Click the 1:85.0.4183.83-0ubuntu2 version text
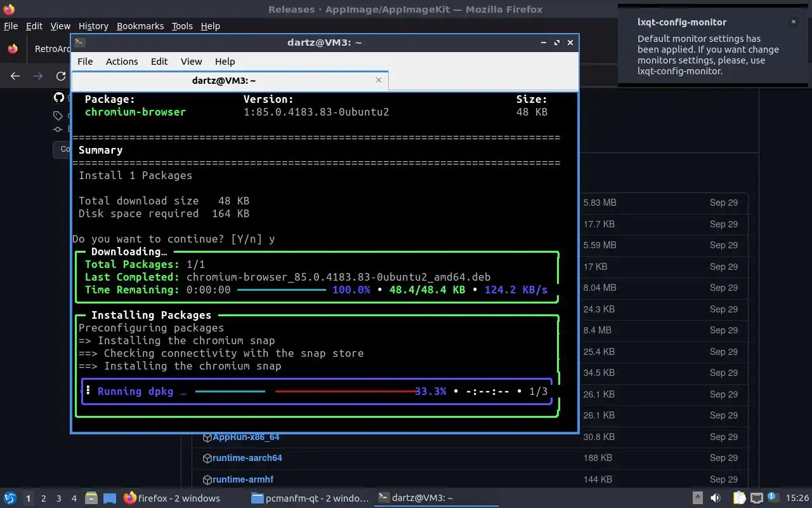 [x=316, y=112]
